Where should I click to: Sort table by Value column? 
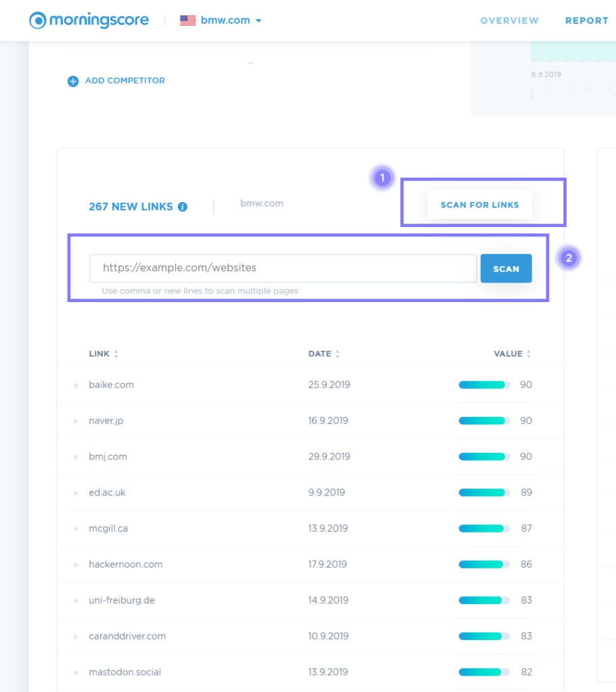click(x=513, y=353)
